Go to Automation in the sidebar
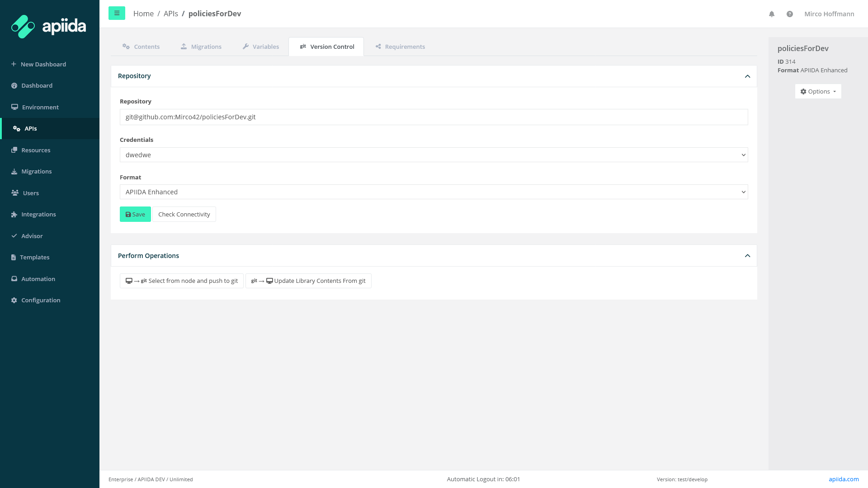 tap(38, 279)
